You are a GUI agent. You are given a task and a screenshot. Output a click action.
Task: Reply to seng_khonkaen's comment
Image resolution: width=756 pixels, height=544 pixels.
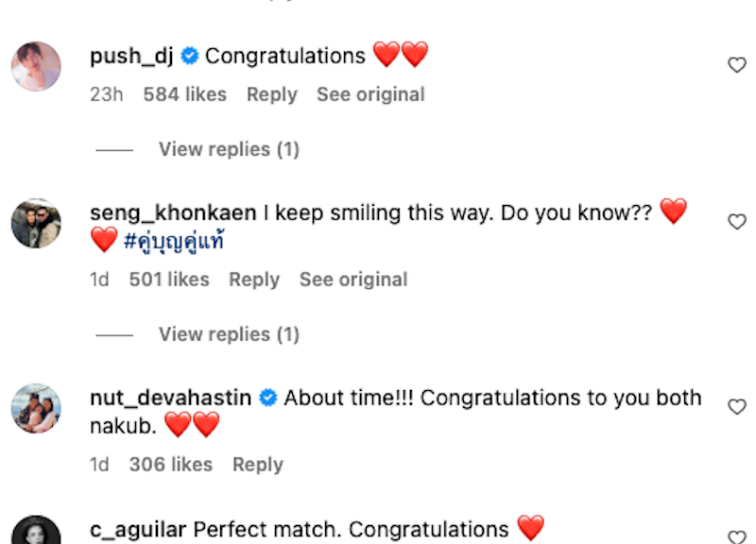click(254, 280)
